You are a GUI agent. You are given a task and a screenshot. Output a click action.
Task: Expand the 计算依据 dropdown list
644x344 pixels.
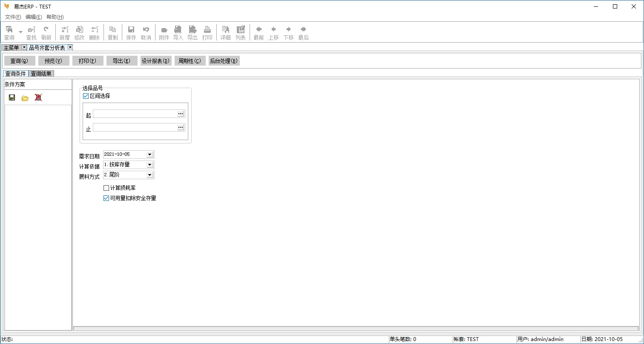(x=149, y=165)
